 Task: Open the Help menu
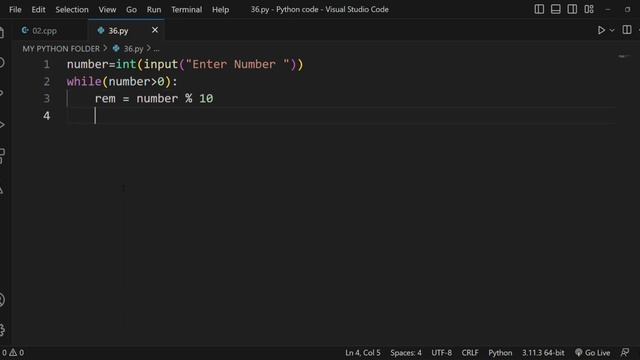(x=220, y=9)
